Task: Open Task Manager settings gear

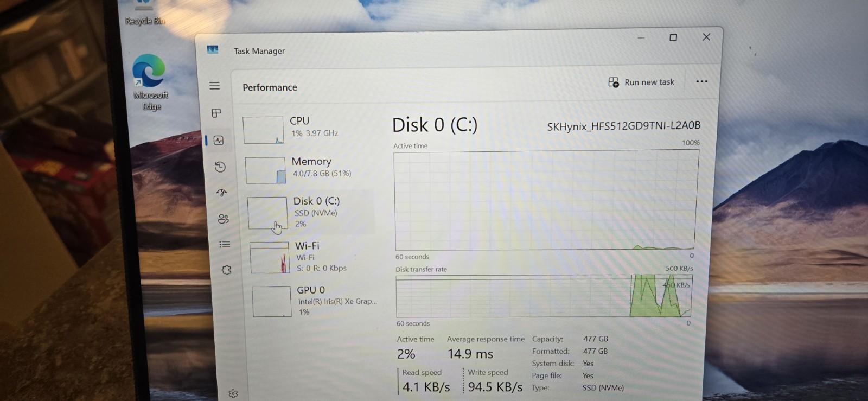Action: click(x=233, y=393)
